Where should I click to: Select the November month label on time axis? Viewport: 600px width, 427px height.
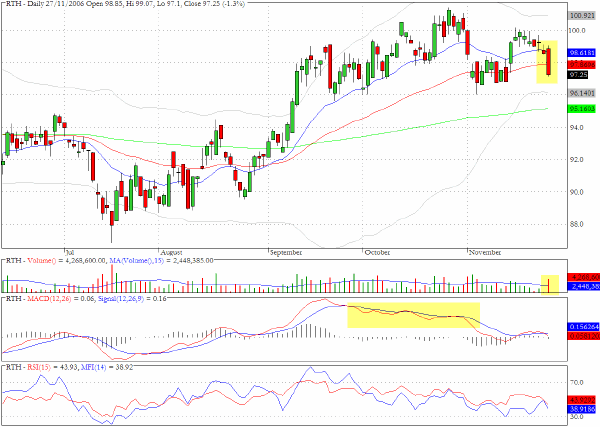pos(485,253)
